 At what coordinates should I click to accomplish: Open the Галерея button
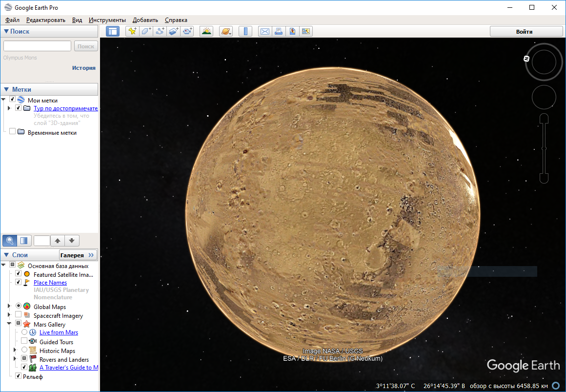(x=78, y=255)
